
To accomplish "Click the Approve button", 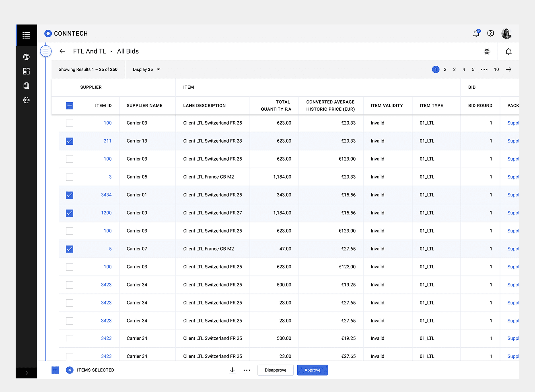I will (312, 370).
